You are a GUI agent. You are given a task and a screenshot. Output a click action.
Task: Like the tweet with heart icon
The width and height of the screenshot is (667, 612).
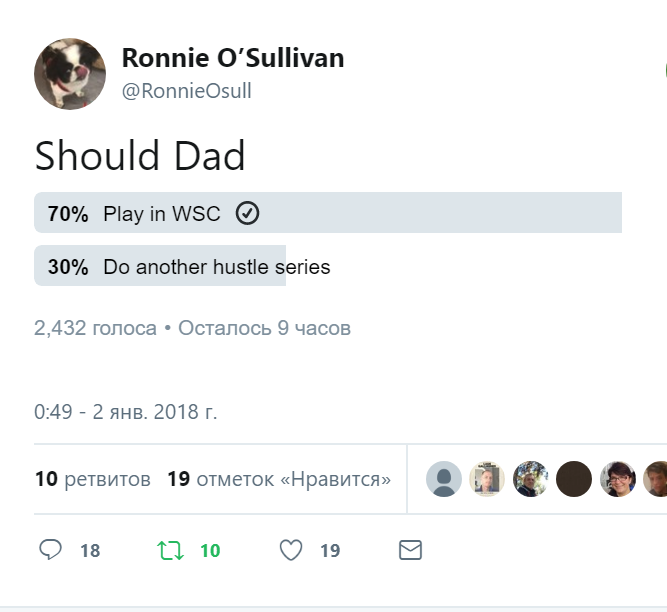point(291,550)
